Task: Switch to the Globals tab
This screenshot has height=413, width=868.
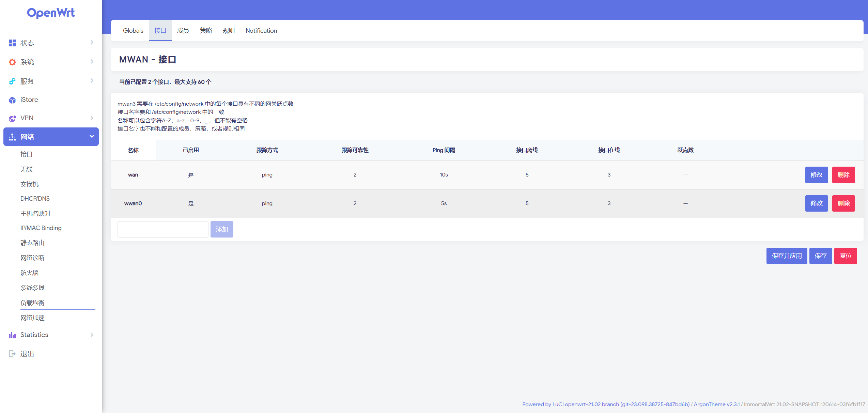Action: click(133, 31)
